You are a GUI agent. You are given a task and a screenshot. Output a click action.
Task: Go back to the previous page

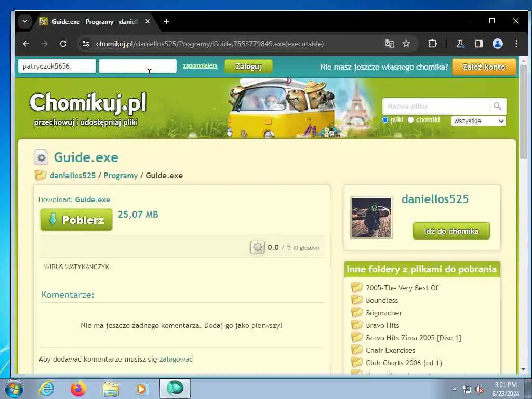(26, 44)
